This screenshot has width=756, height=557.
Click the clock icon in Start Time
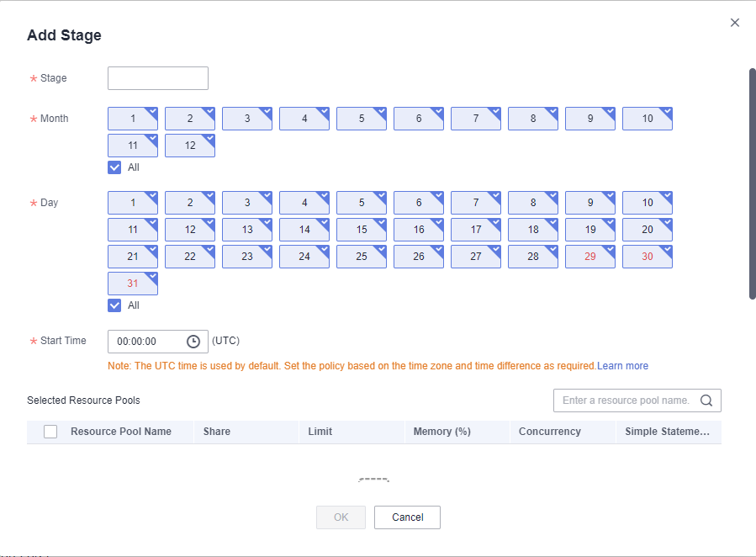coord(193,342)
